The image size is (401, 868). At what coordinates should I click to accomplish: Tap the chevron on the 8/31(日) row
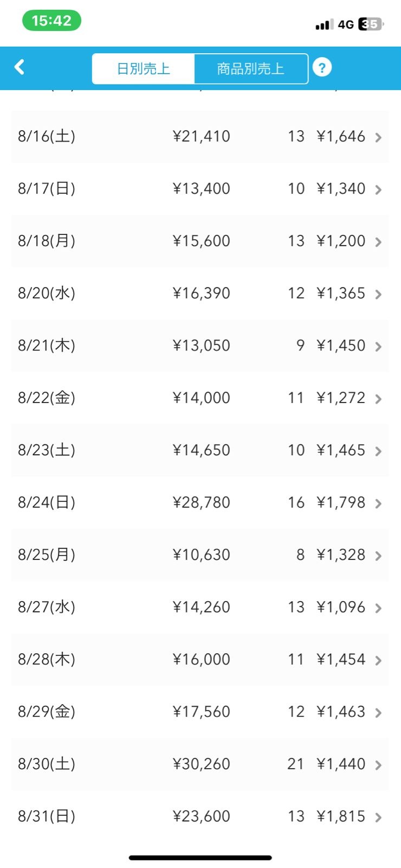[378, 817]
